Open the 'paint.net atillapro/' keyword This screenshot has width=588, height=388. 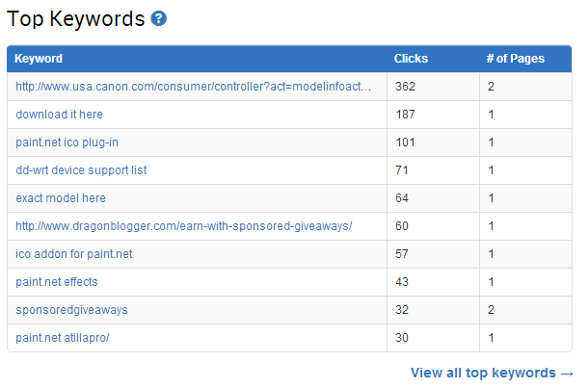tap(63, 338)
